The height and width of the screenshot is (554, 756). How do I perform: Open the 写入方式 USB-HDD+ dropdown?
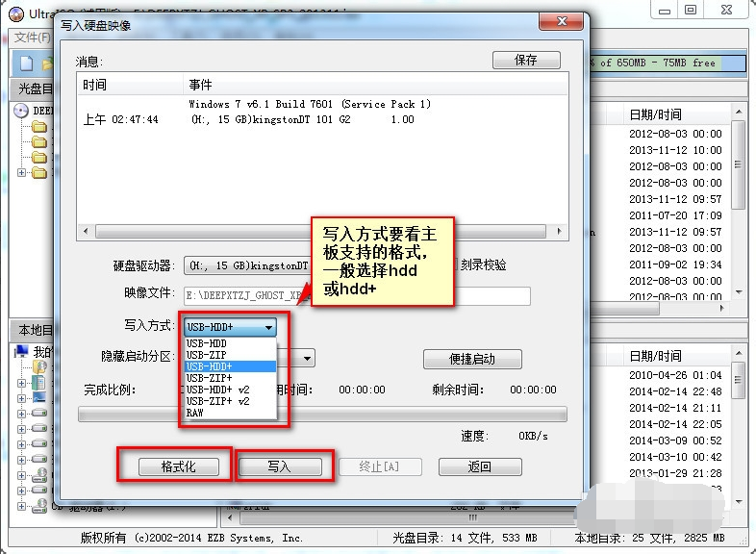pyautogui.click(x=230, y=327)
